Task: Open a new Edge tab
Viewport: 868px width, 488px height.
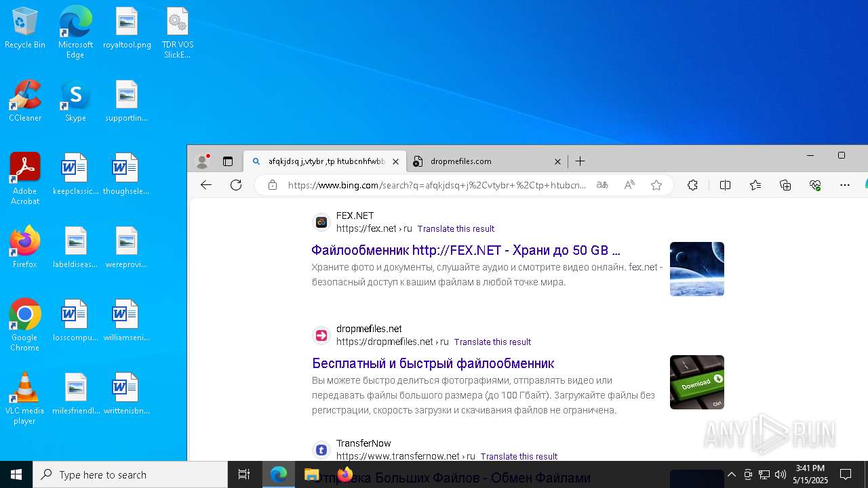Action: point(580,161)
